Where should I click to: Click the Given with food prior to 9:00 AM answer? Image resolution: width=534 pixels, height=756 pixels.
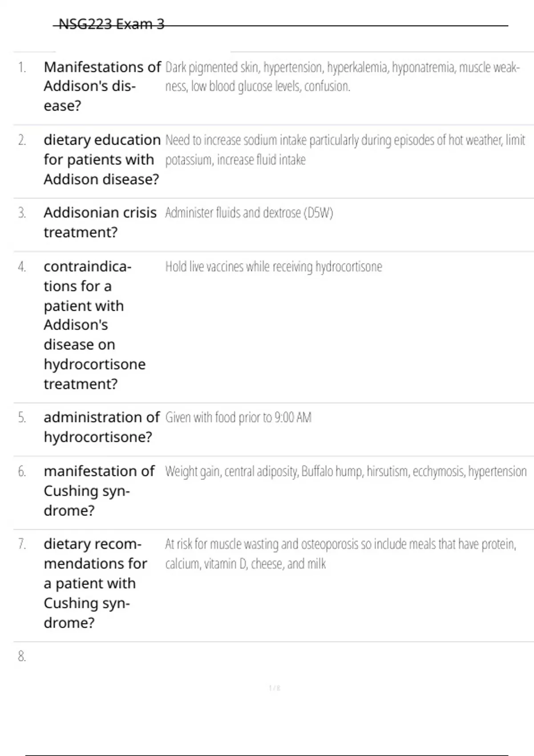pyautogui.click(x=238, y=418)
